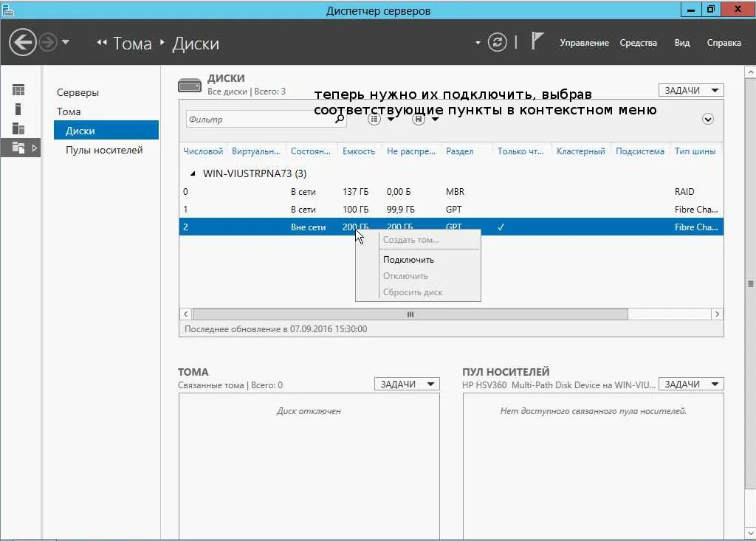This screenshot has width=756, height=541.
Task: Refresh Server Manager with the circular arrows icon
Action: click(497, 42)
